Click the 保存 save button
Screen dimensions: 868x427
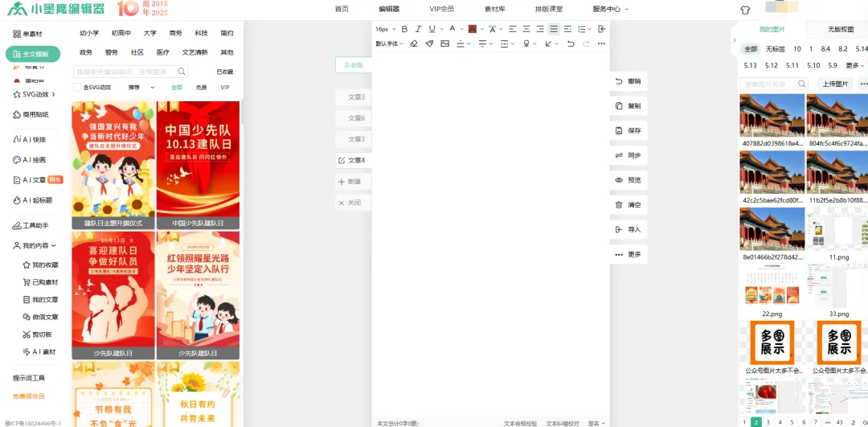pos(628,130)
